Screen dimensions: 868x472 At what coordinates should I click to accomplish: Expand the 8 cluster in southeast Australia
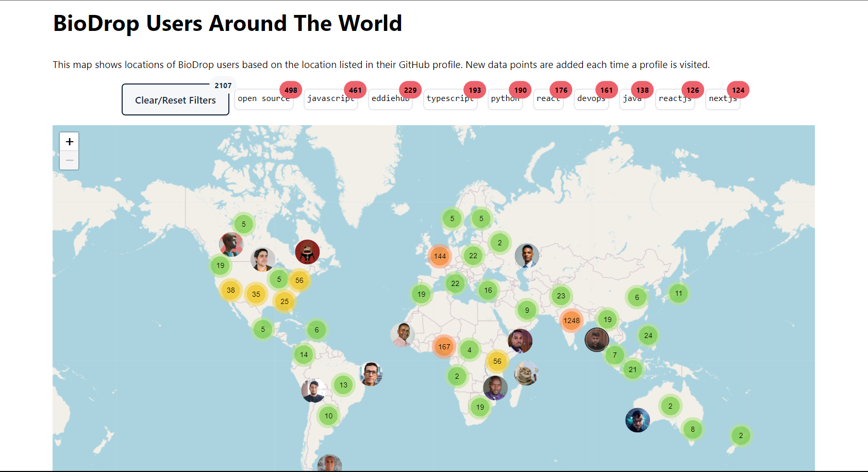(692, 429)
